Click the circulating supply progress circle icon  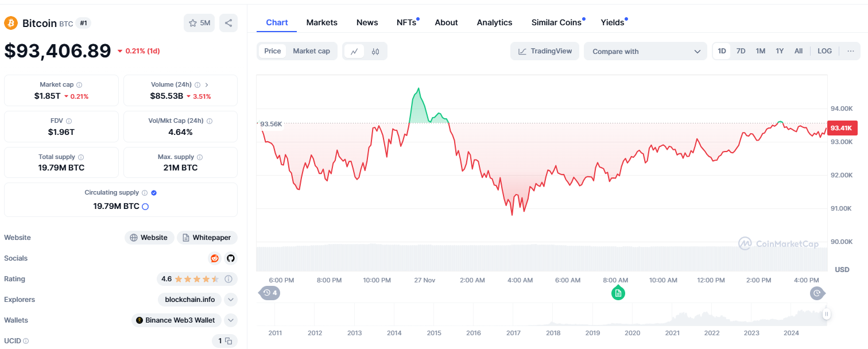click(145, 206)
